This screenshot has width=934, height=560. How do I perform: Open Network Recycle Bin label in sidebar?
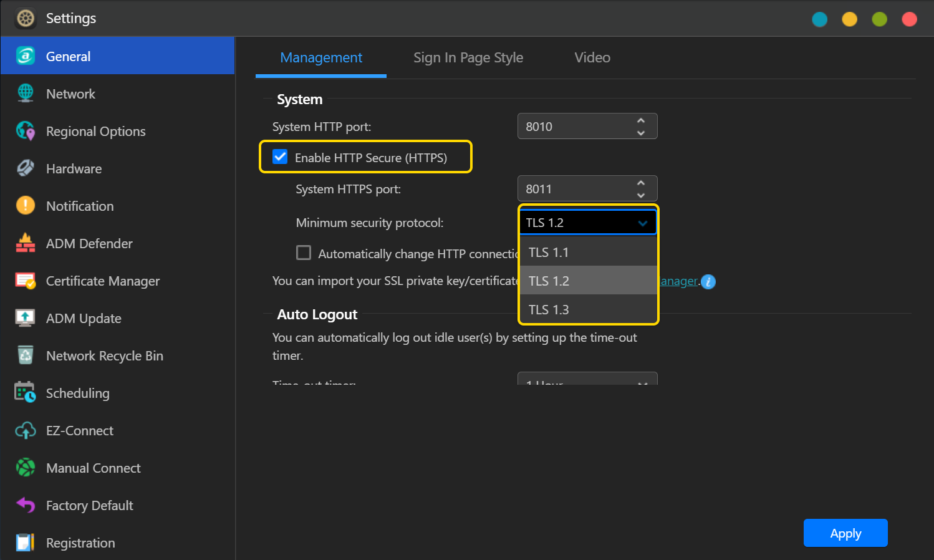[x=105, y=356]
